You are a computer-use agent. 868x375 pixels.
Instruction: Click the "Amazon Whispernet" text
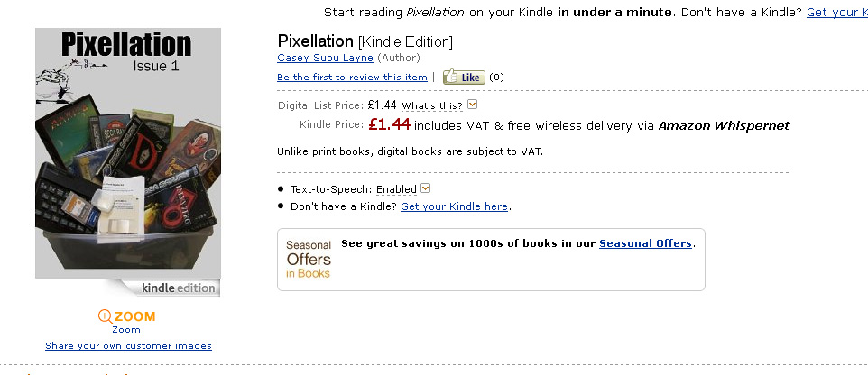pos(724,126)
